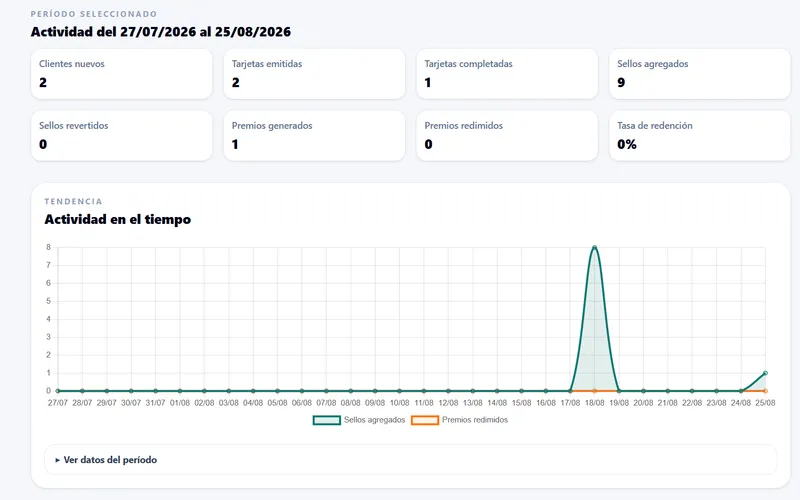The height and width of the screenshot is (500, 800).
Task: Click the 27/07 first data point
Action: point(58,391)
